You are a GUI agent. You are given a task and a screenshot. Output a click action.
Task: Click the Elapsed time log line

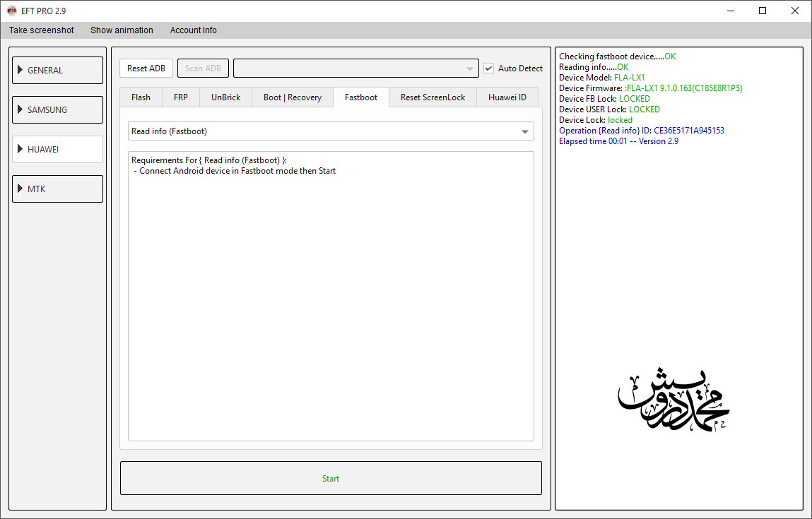pyautogui.click(x=619, y=141)
